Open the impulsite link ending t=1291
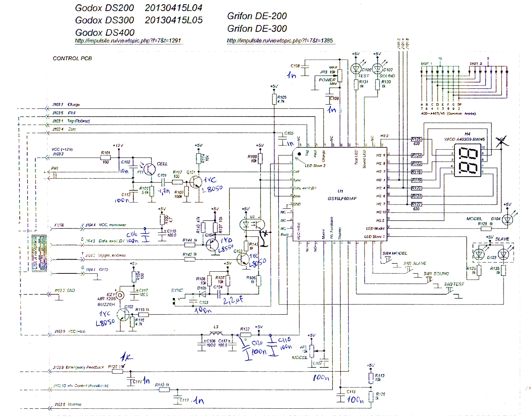The image size is (531, 420). tap(128, 41)
